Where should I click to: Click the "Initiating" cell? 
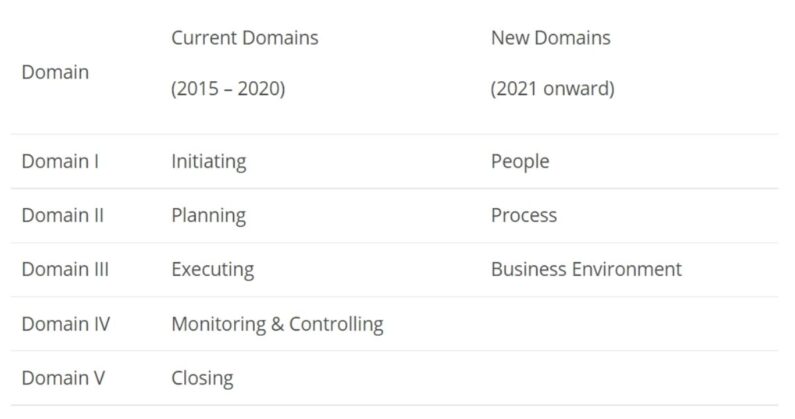208,161
